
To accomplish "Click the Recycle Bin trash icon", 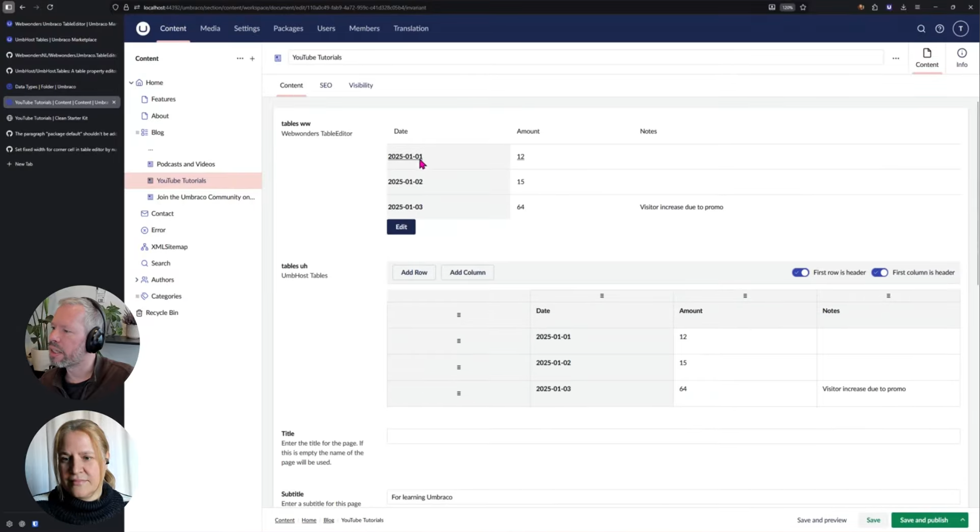I will 139,313.
